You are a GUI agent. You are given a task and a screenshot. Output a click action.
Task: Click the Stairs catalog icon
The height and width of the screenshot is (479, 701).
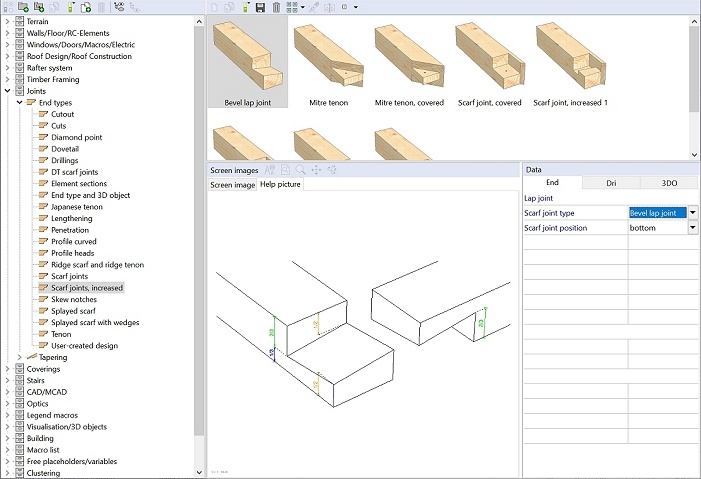[20, 380]
